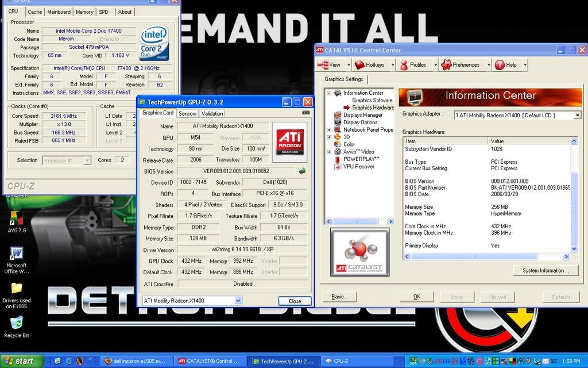Open the View button dropdown arrow
This screenshot has width=588, height=368.
click(x=349, y=65)
